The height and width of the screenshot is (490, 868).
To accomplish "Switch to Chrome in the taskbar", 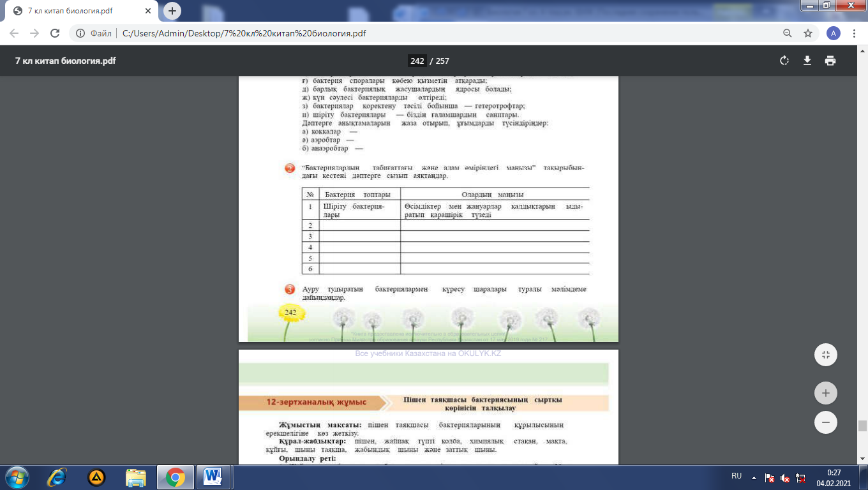I will click(176, 477).
